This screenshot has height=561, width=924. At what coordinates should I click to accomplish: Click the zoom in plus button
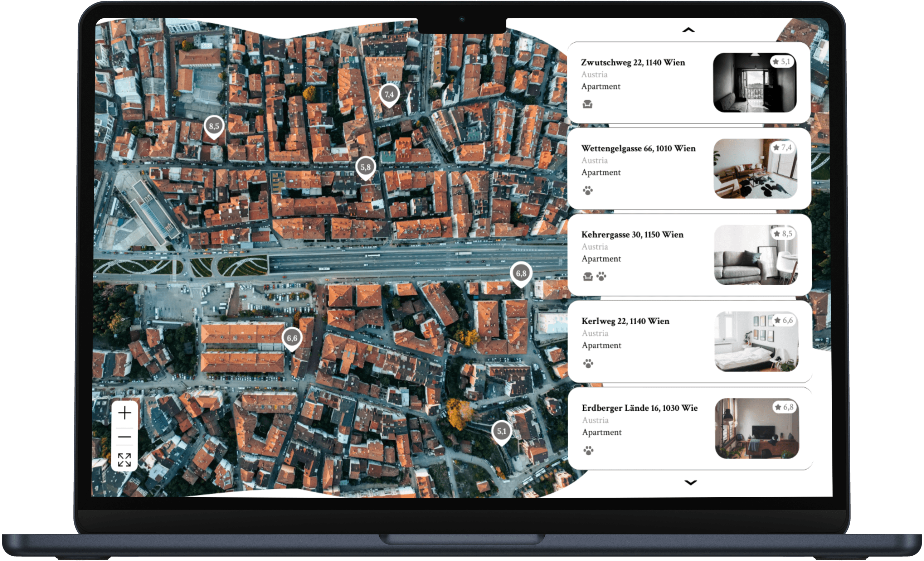coord(125,413)
